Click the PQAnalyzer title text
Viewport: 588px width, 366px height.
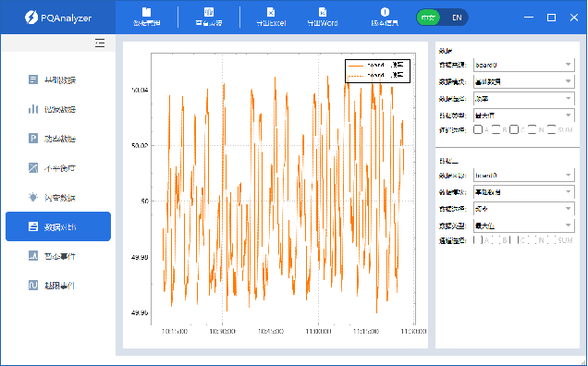click(66, 18)
